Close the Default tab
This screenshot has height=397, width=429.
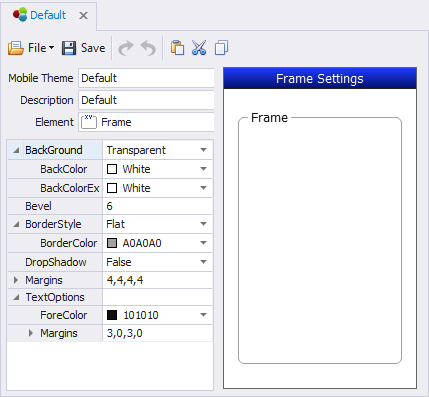click(83, 15)
